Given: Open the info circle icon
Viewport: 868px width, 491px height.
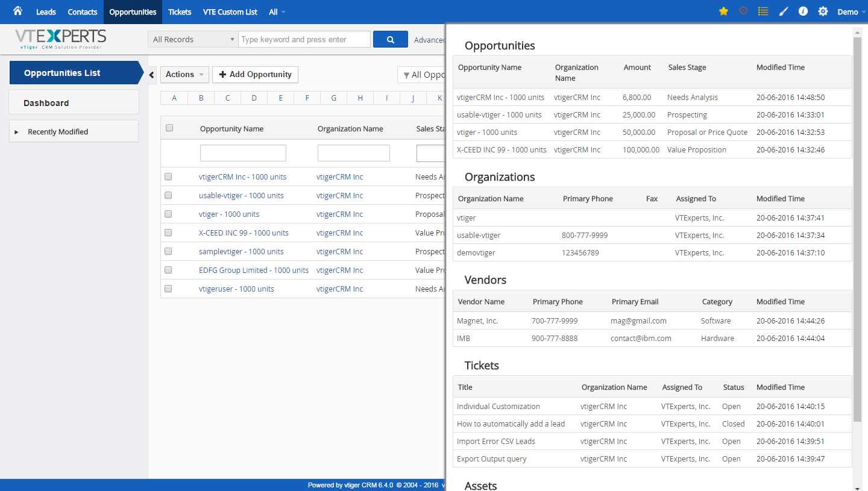Looking at the screenshot, I should coord(803,11).
